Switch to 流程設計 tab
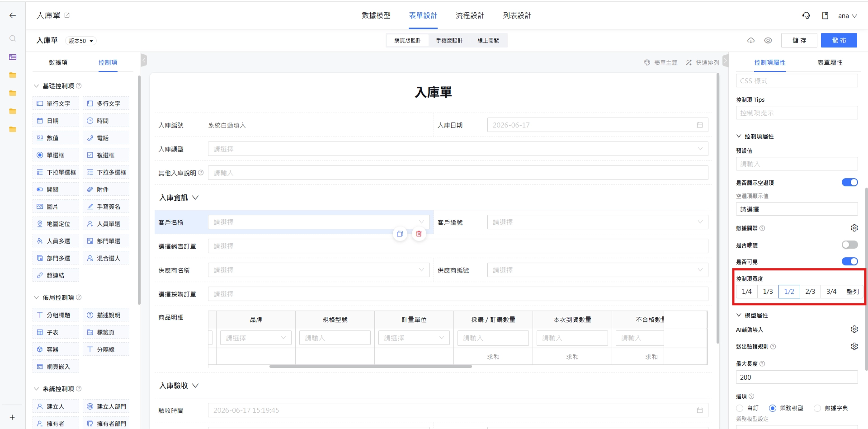This screenshot has height=429, width=868. point(470,15)
